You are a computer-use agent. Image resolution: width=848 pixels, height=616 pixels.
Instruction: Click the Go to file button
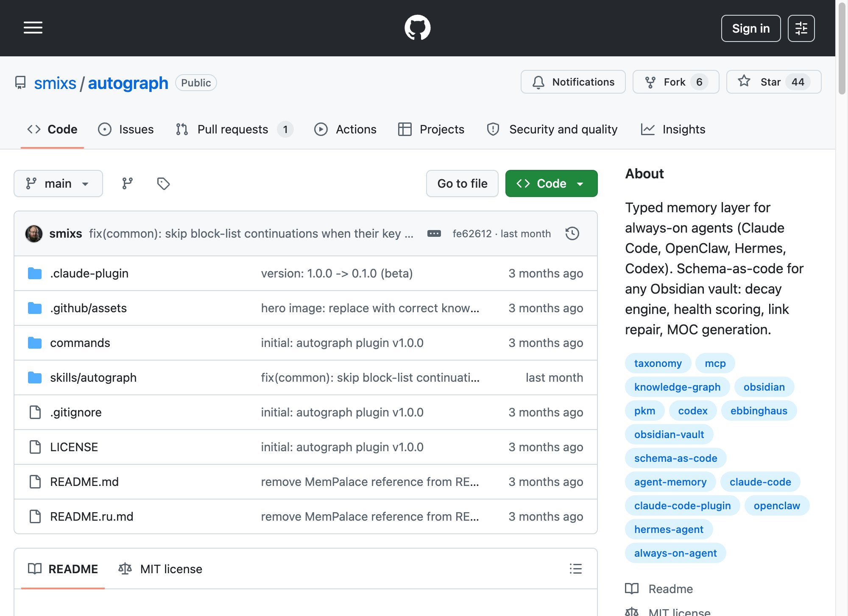[462, 183]
